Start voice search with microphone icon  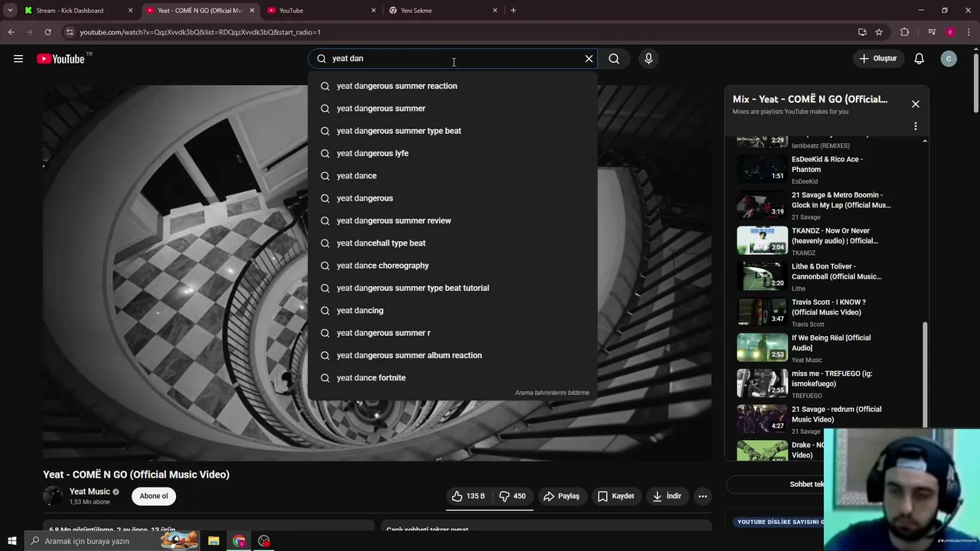(x=648, y=59)
